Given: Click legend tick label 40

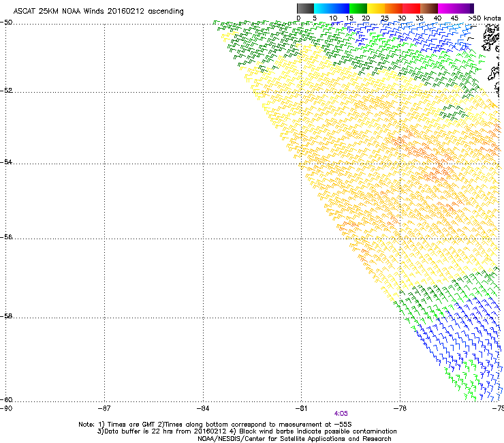Looking at the screenshot, I should pyautogui.click(x=437, y=18).
